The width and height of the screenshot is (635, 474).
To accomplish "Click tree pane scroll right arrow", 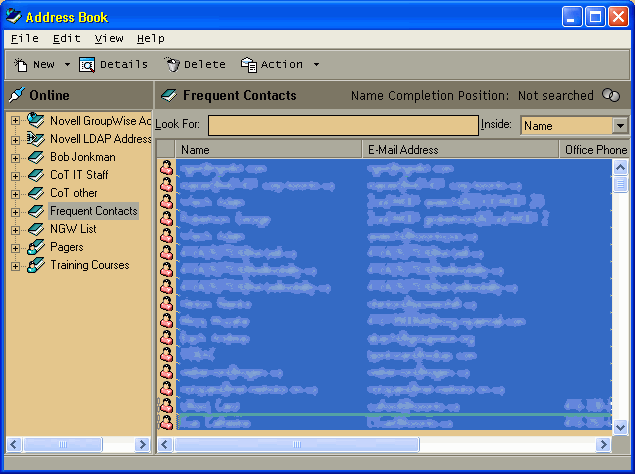I will pos(142,444).
